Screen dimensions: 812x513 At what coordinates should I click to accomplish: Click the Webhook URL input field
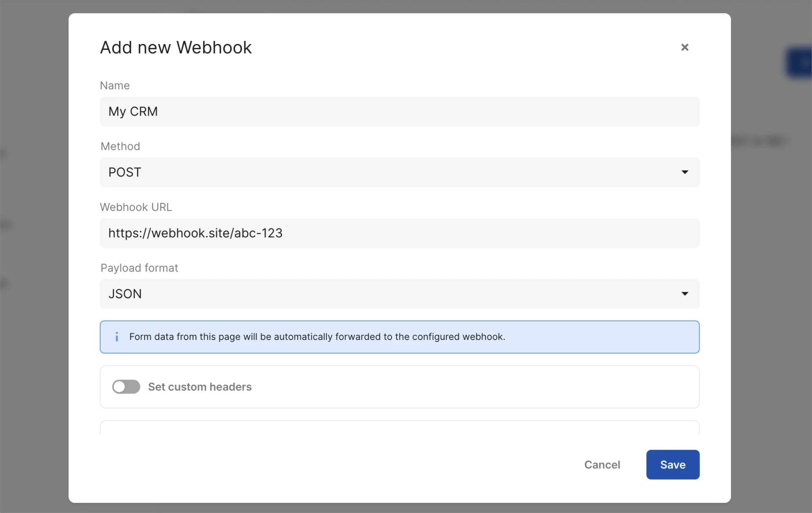click(399, 233)
